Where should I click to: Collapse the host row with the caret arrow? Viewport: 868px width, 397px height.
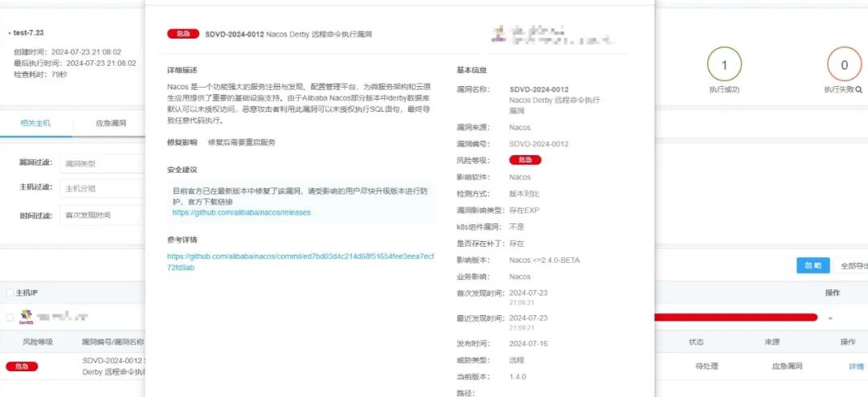[829, 317]
